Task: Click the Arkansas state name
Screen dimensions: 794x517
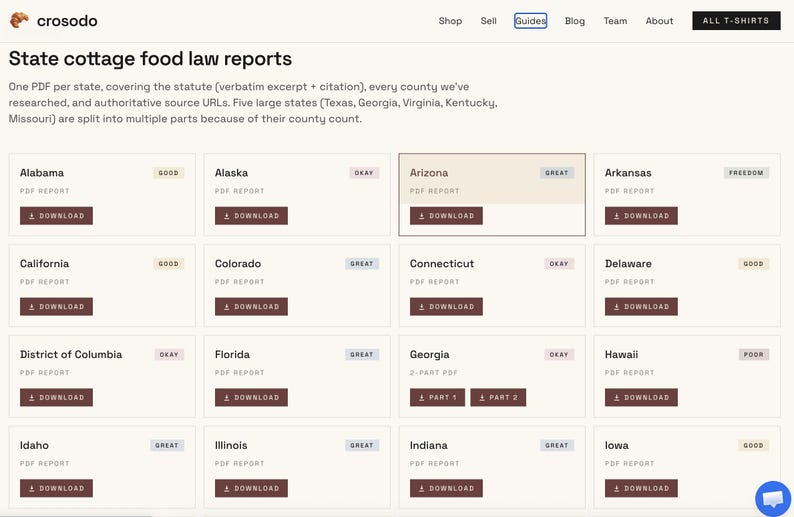Action: point(628,173)
